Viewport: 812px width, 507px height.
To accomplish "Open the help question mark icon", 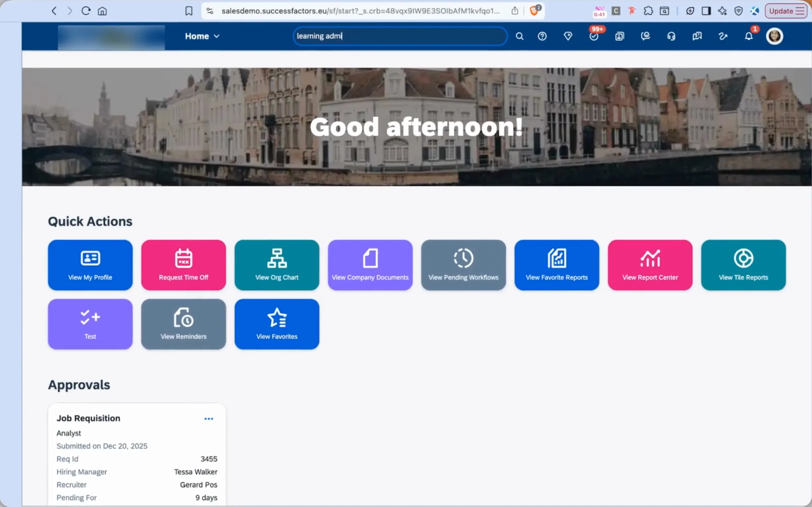I will tap(542, 36).
